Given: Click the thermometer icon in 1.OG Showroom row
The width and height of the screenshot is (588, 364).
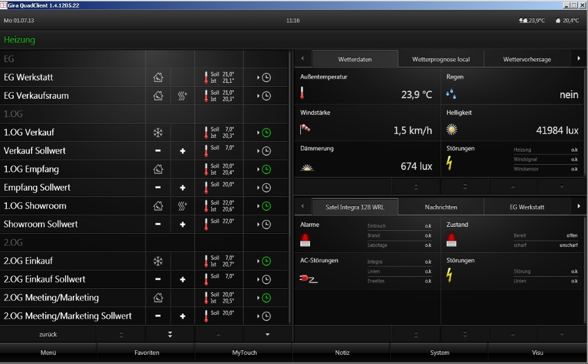Looking at the screenshot, I should (206, 206).
